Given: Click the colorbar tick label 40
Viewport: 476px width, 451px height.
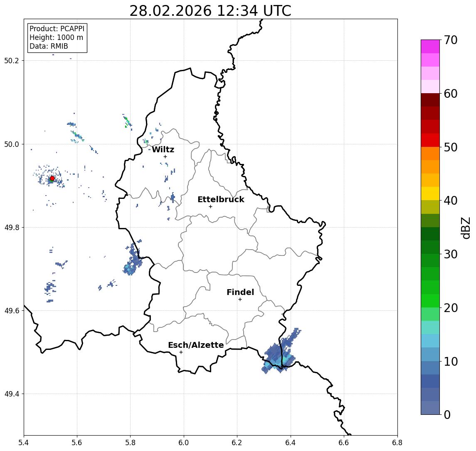Looking at the screenshot, I should tap(451, 201).
